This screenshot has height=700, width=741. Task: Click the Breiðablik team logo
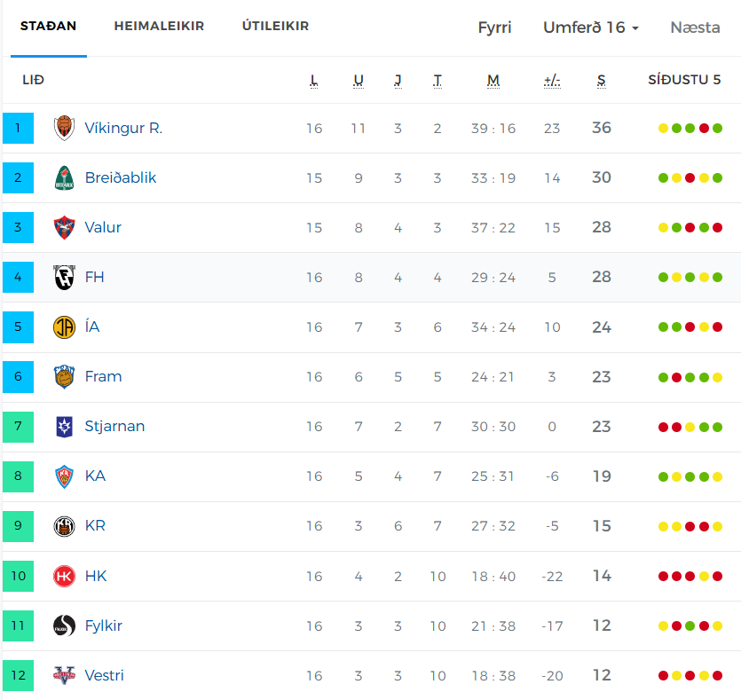point(64,177)
